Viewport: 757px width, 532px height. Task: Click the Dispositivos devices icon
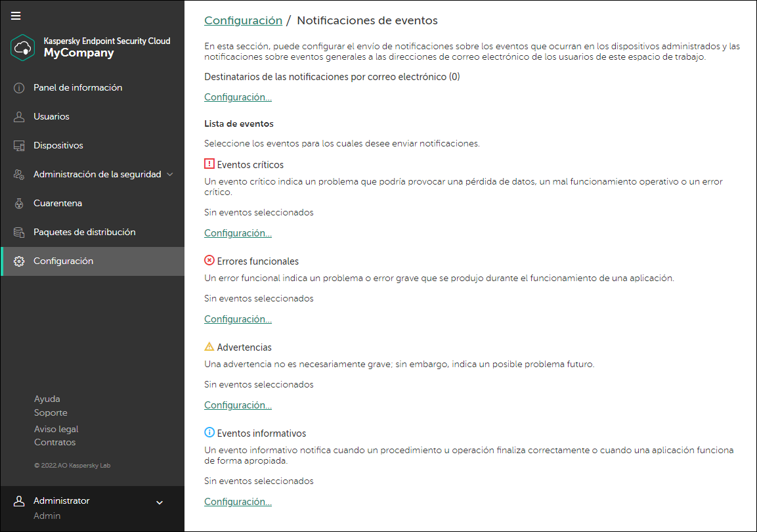pos(19,146)
